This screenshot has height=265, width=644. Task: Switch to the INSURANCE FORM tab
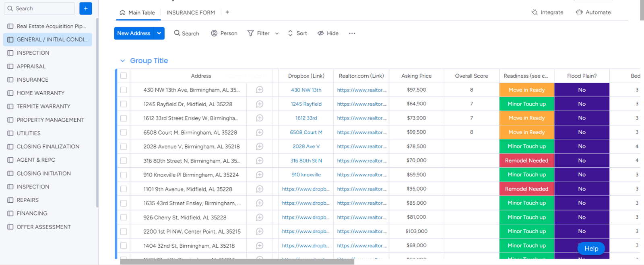coord(190,12)
